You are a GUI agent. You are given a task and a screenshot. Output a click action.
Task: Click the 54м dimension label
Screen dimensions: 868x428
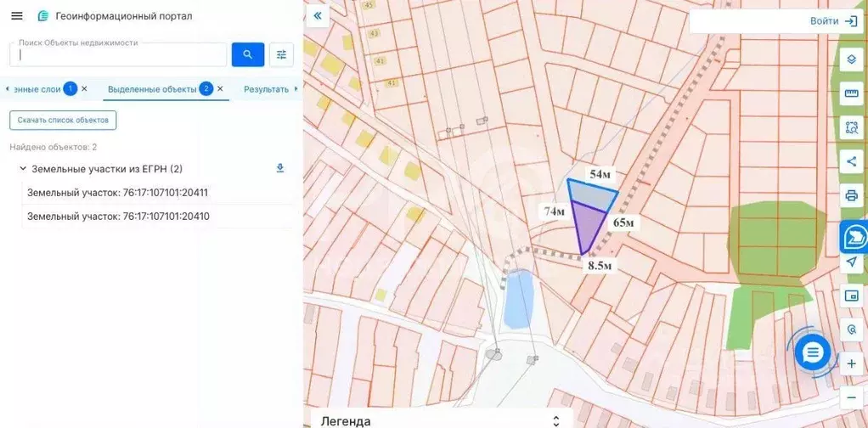[600, 174]
